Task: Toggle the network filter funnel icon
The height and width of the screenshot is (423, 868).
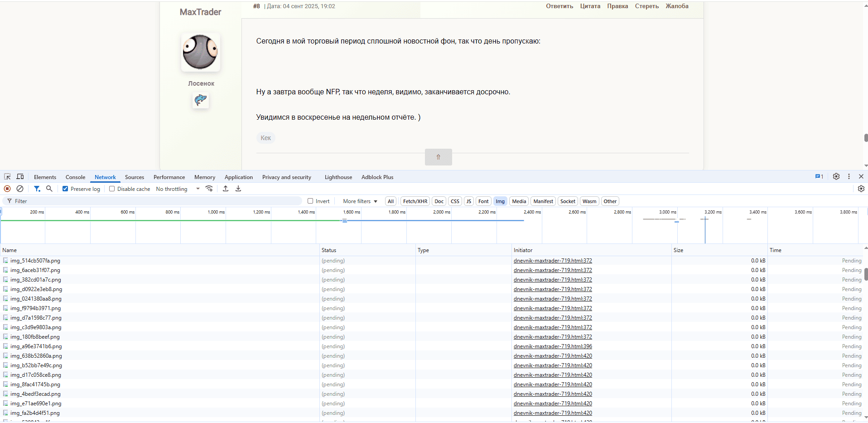Action: 37,189
